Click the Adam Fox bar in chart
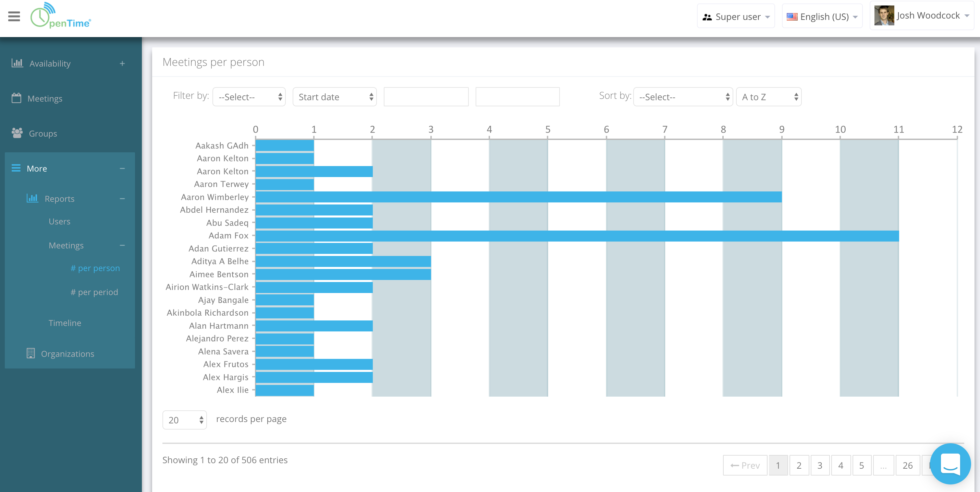This screenshot has width=980, height=492. [x=577, y=236]
